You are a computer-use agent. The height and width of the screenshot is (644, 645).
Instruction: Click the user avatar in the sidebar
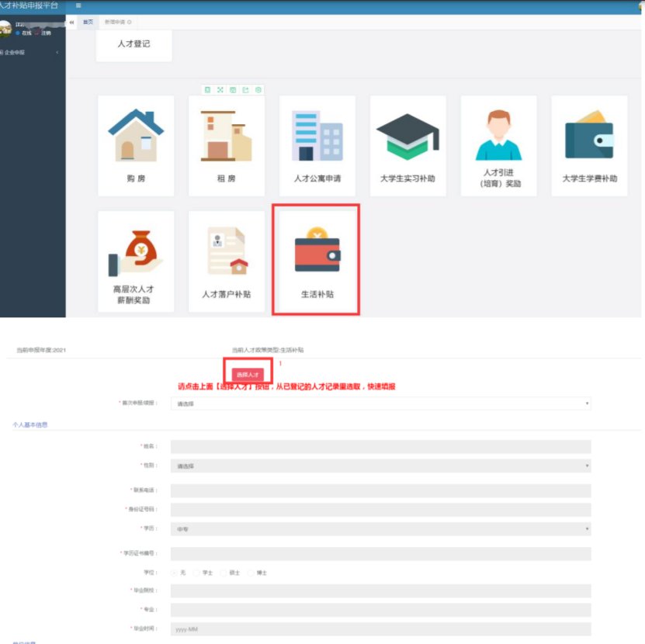pos(5,29)
